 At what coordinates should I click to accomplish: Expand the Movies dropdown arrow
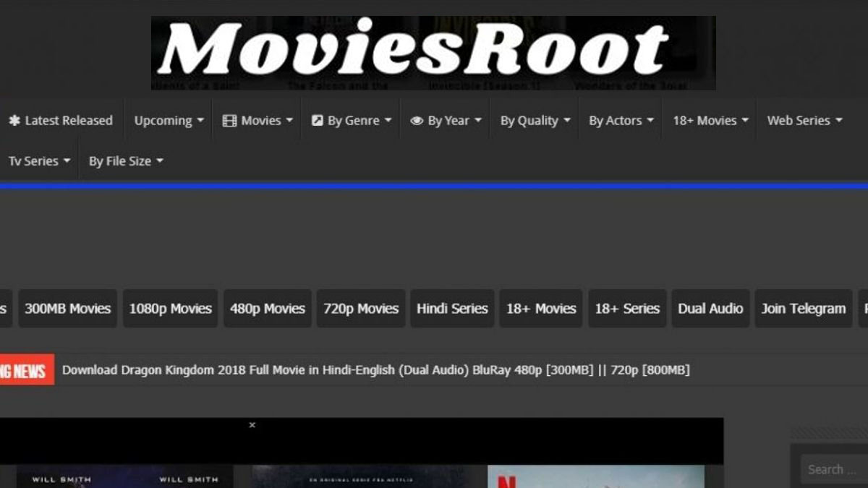289,121
